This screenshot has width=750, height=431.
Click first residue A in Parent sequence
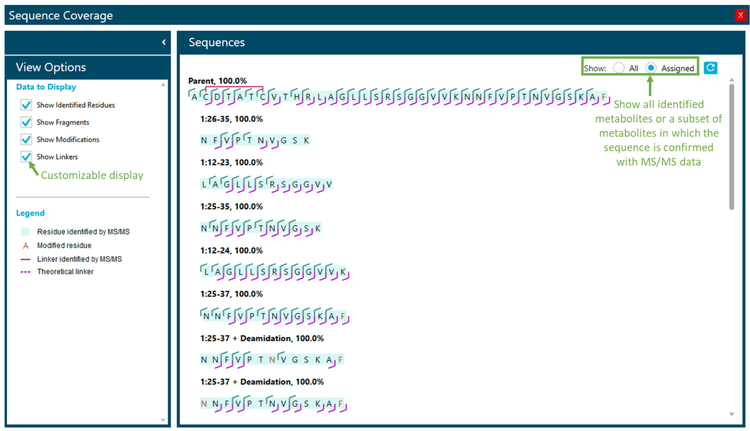pos(195,97)
